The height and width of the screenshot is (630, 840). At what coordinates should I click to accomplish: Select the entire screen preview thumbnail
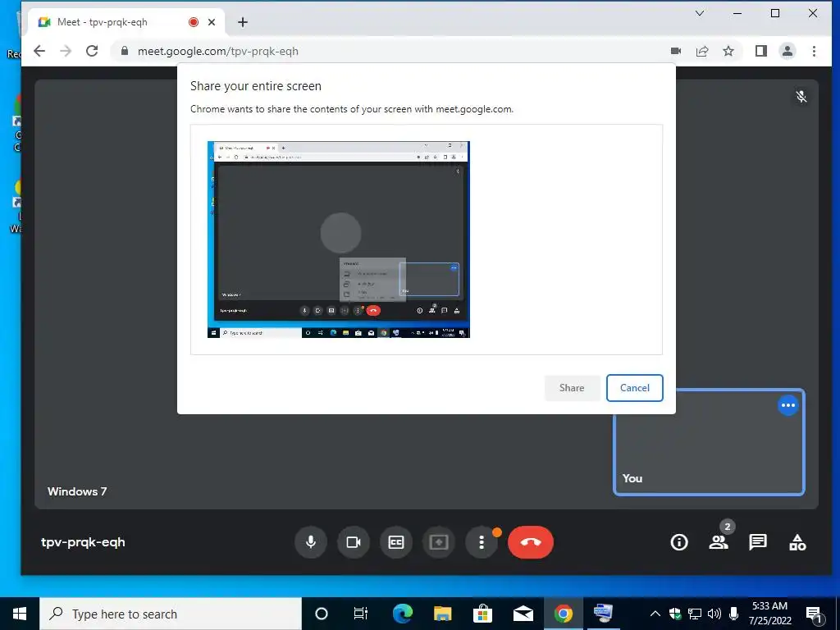click(x=339, y=240)
